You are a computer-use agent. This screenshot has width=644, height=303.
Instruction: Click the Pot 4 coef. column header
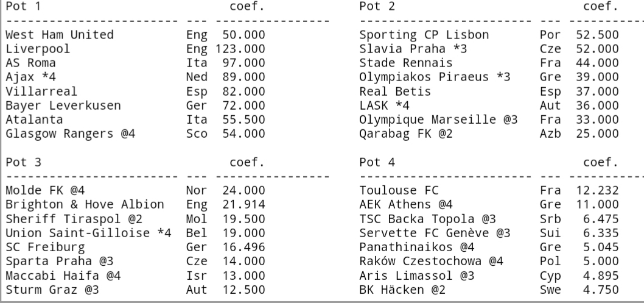click(600, 162)
